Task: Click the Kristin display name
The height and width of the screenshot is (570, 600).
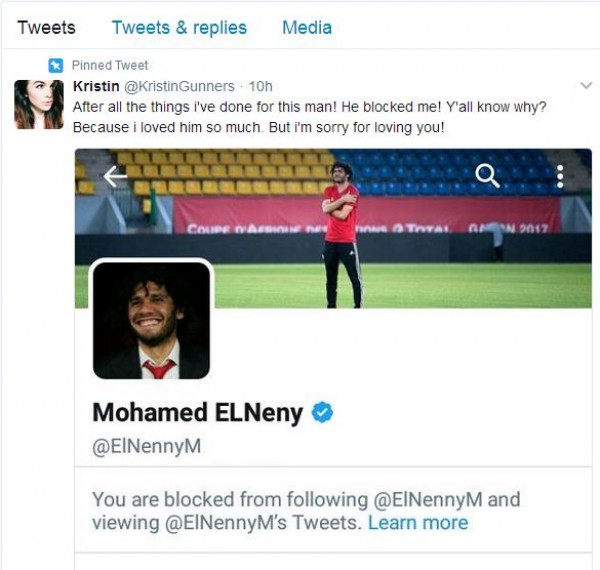Action: click(x=96, y=86)
